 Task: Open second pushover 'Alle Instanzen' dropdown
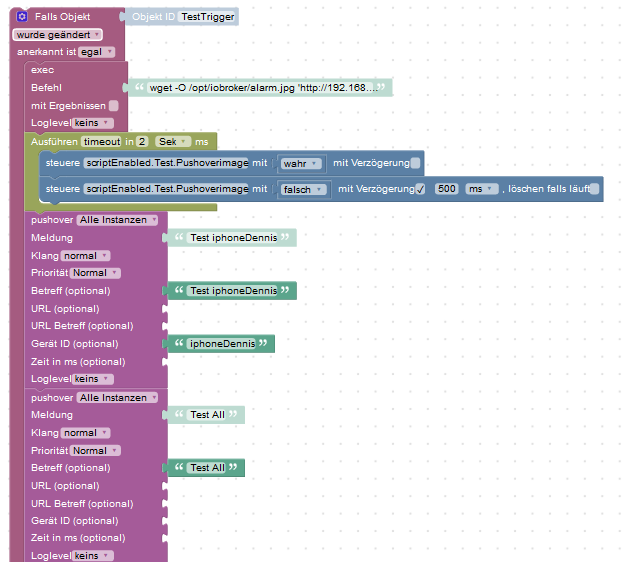click(117, 398)
